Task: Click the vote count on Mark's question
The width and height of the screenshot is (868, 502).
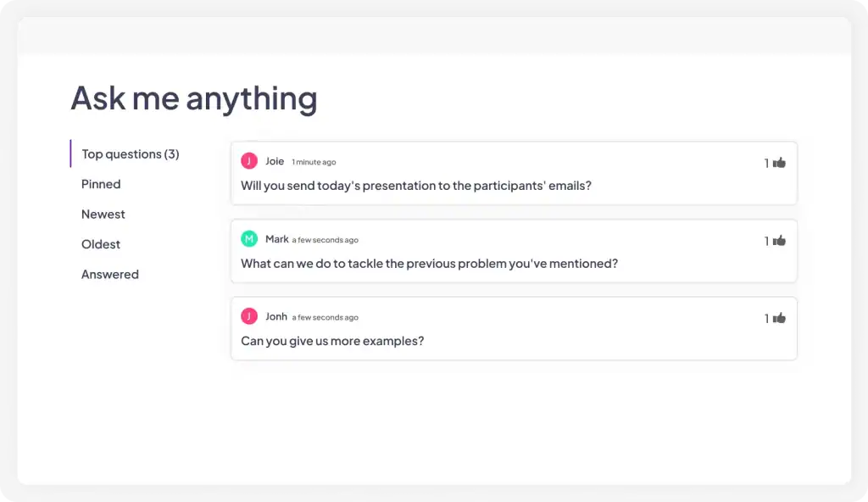Action: tap(767, 241)
